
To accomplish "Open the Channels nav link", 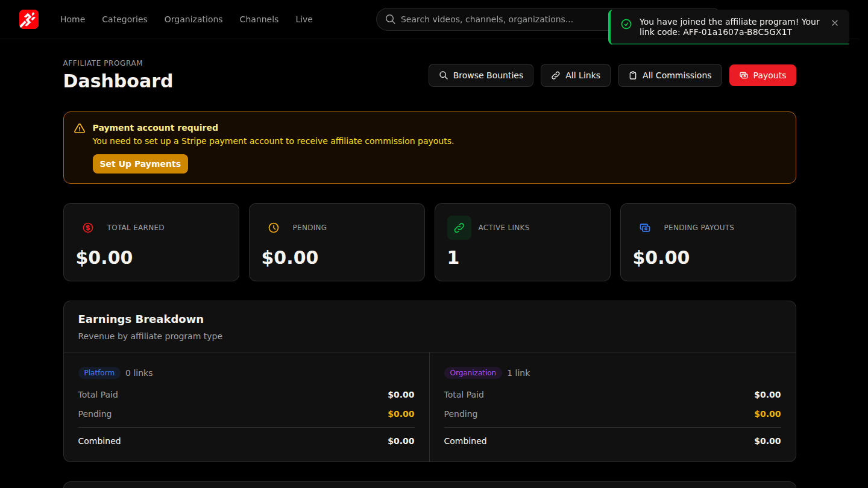I will pyautogui.click(x=259, y=19).
